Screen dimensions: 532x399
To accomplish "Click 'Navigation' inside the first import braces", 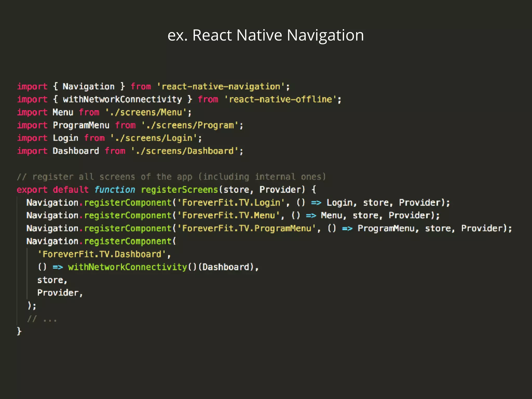I will [89, 87].
